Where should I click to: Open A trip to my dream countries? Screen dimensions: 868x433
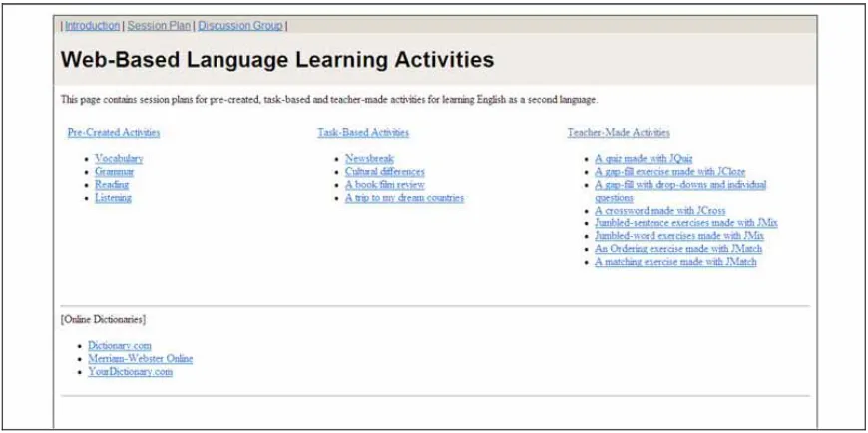point(404,198)
